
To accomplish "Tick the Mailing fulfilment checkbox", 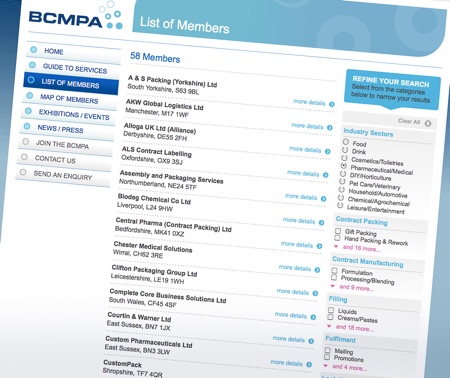I will (328, 350).
